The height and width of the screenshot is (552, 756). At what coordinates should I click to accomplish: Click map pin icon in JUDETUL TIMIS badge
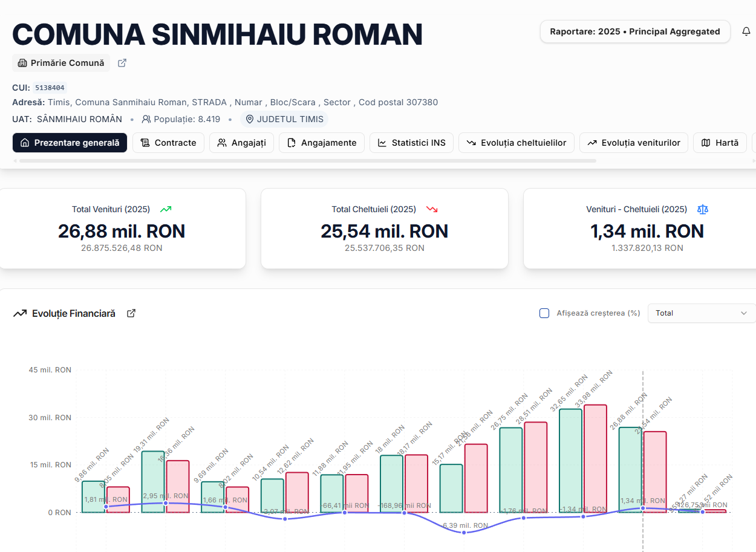tap(249, 119)
